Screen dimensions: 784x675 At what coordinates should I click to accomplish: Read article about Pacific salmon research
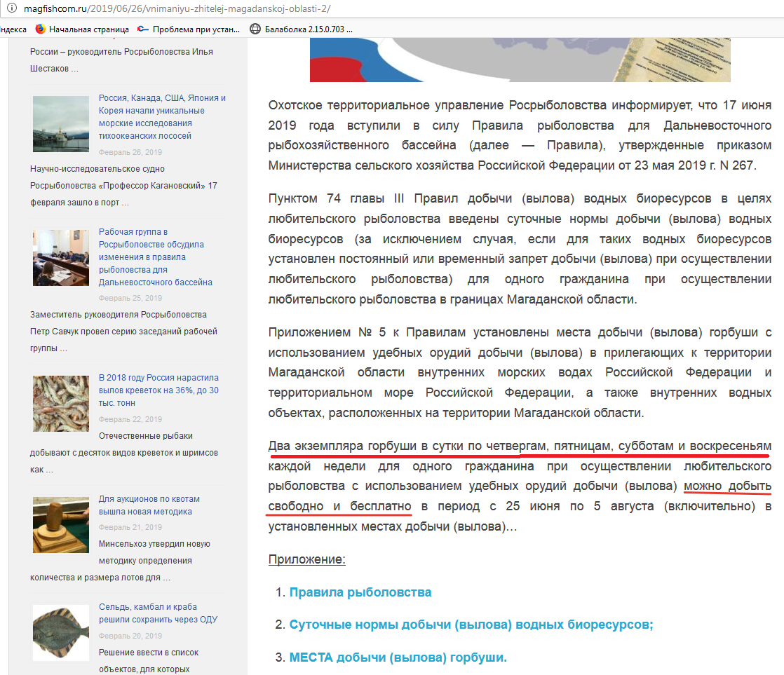[x=162, y=117]
